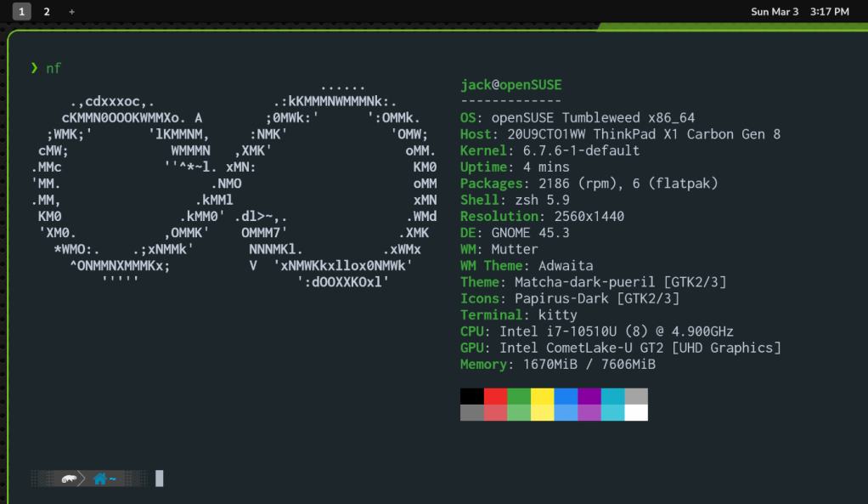Screen dimensions: 868x504
Task: Add a new workspace with the plus icon
Action: click(71, 12)
